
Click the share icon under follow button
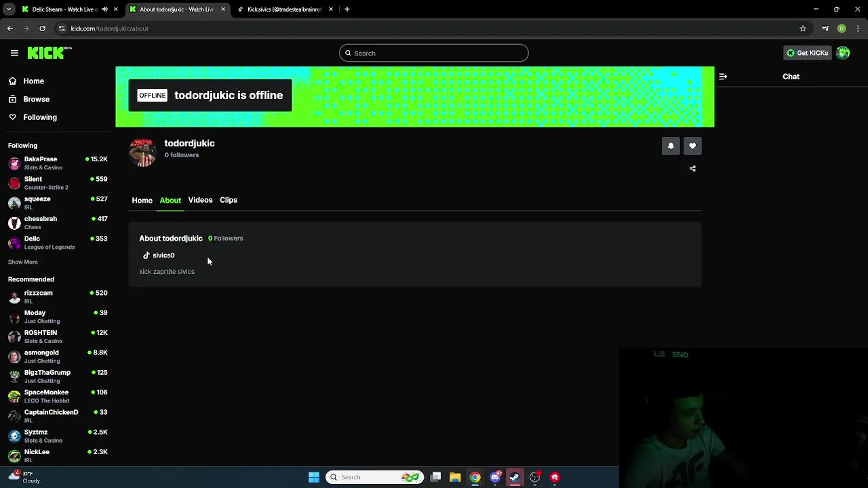coord(692,169)
